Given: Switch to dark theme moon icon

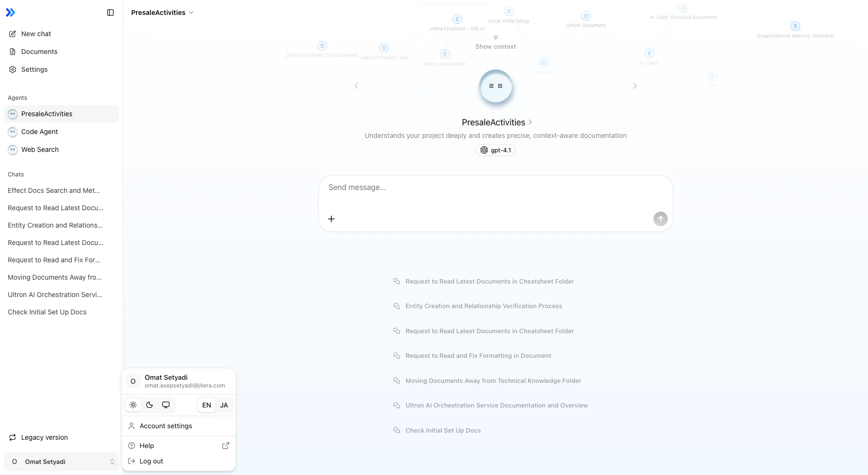Looking at the screenshot, I should click(149, 405).
